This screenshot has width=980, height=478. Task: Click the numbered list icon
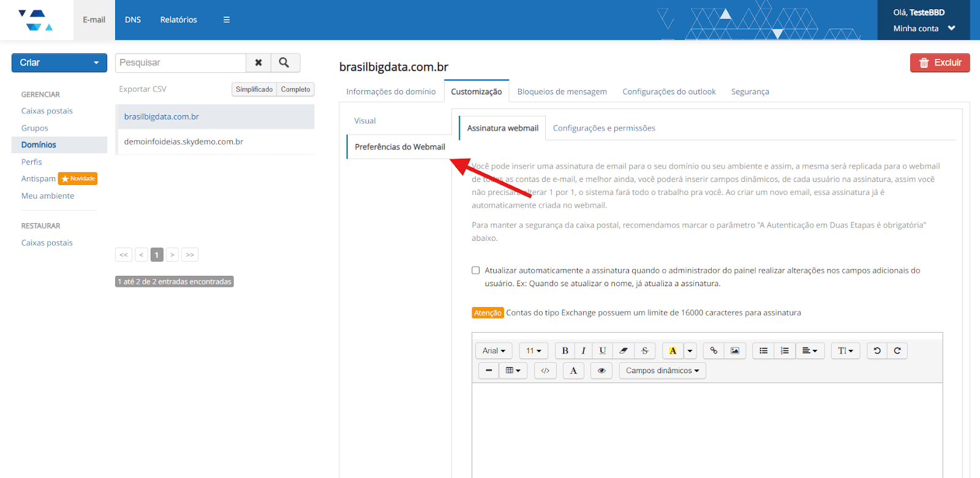785,351
